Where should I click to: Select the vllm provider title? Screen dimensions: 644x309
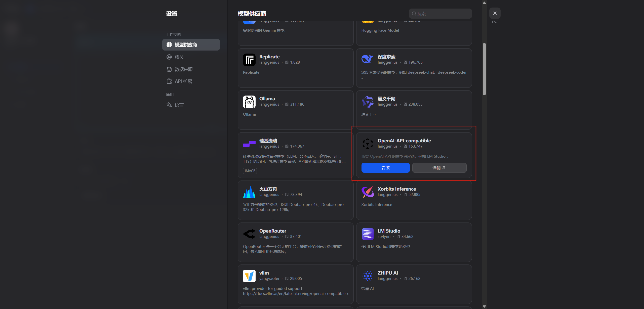(x=264, y=273)
